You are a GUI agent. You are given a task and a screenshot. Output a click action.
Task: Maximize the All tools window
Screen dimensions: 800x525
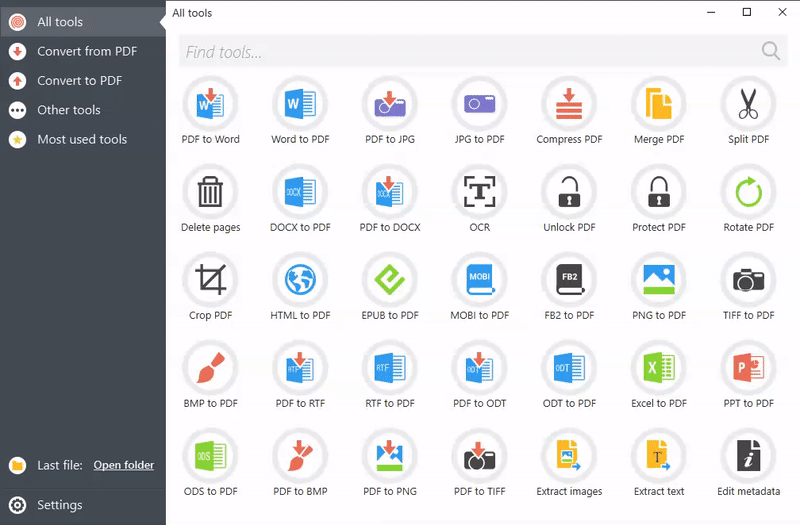coord(746,12)
